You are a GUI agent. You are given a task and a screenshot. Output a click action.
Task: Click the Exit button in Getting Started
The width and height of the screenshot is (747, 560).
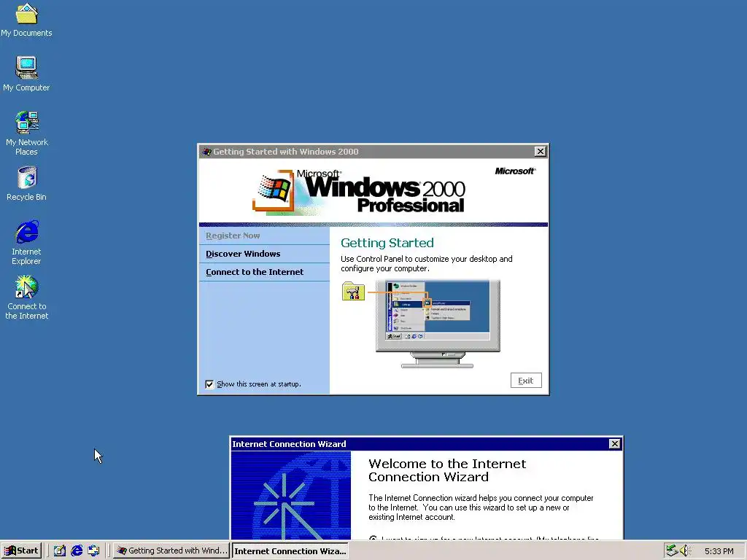coord(526,381)
